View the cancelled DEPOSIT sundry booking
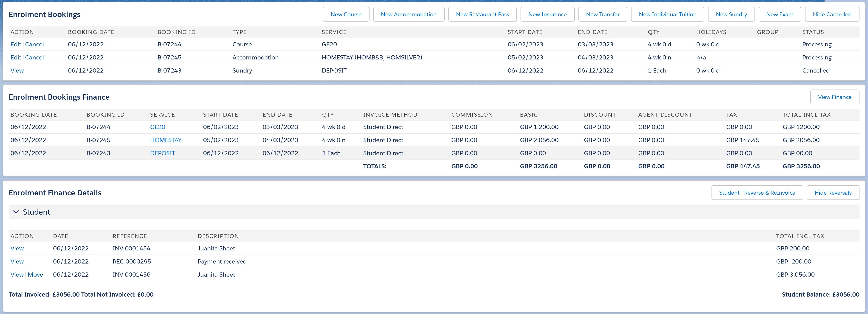This screenshot has height=314, width=868. pyautogui.click(x=17, y=71)
